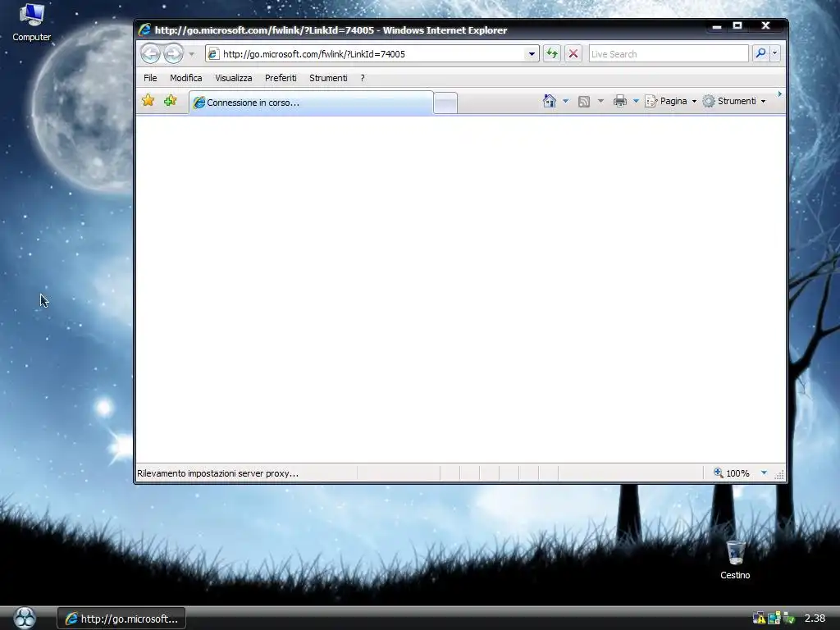This screenshot has width=840, height=630.
Task: Open the recent pages dropdown arrow
Action: [191, 54]
